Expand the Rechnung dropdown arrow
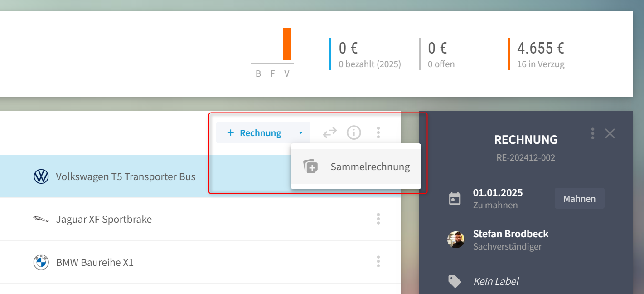644x294 pixels. [300, 133]
